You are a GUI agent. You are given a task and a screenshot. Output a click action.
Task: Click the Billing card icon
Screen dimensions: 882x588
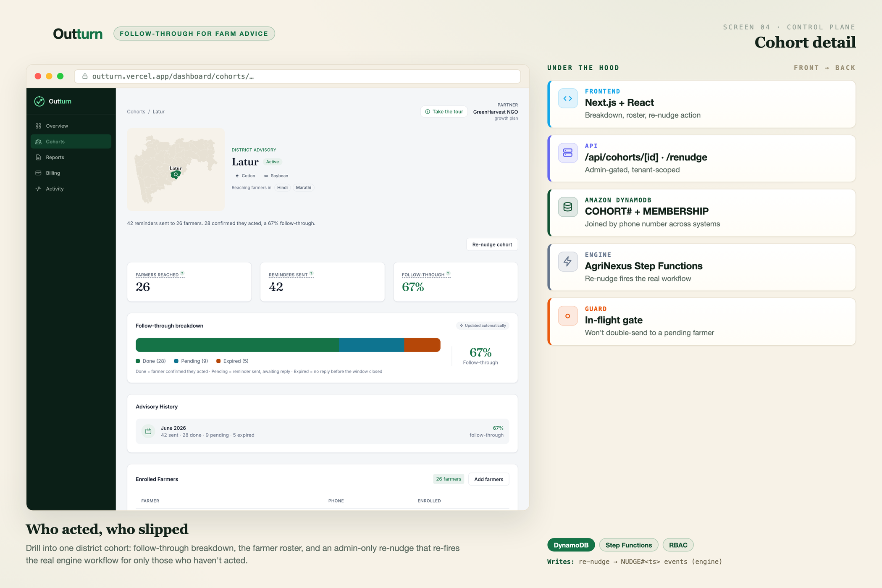tap(38, 173)
